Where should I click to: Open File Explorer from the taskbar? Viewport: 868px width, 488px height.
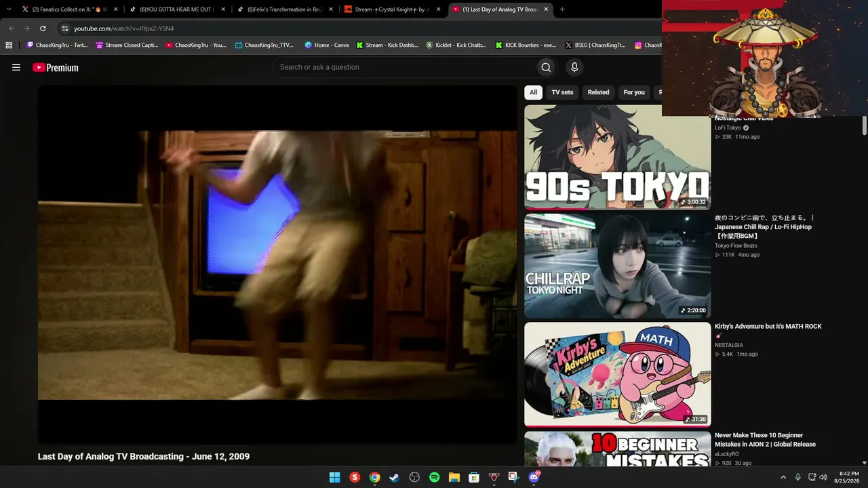pos(454,477)
